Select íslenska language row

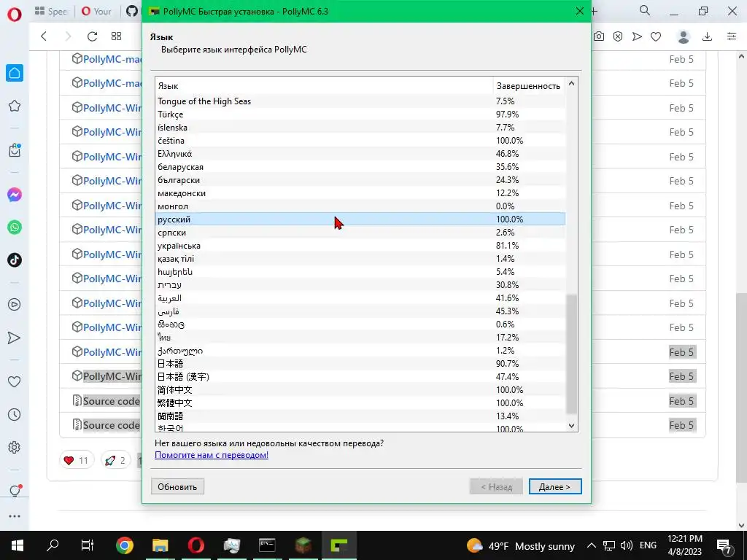click(360, 128)
